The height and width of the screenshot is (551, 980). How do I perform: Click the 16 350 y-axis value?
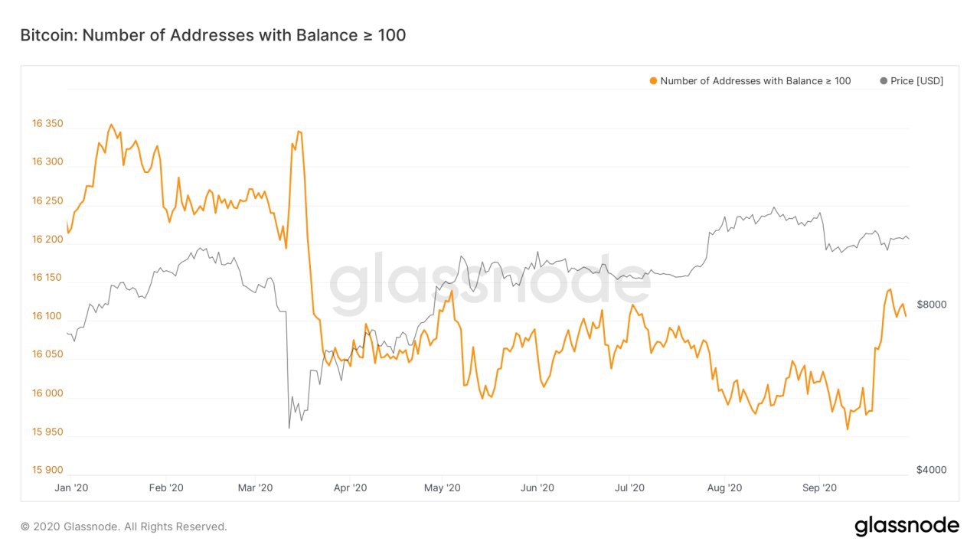(47, 124)
